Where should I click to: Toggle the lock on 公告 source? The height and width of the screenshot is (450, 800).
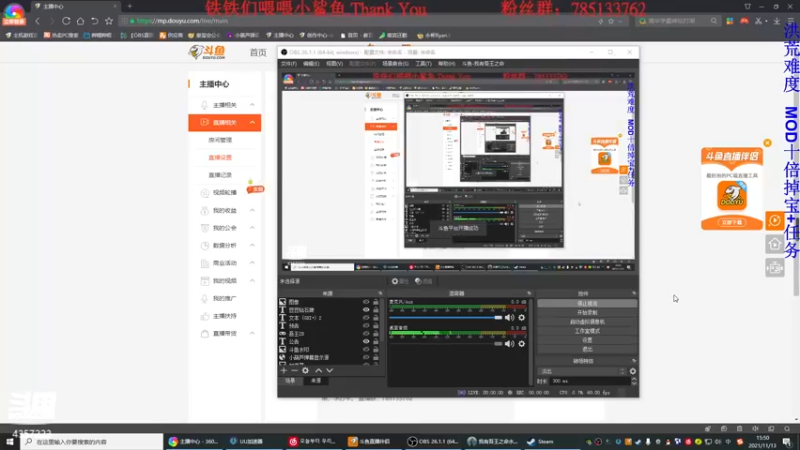pos(376,341)
